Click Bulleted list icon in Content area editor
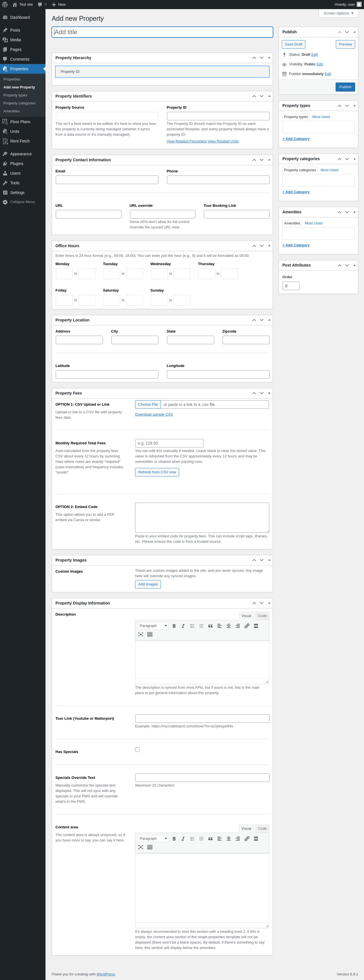 tap(193, 839)
